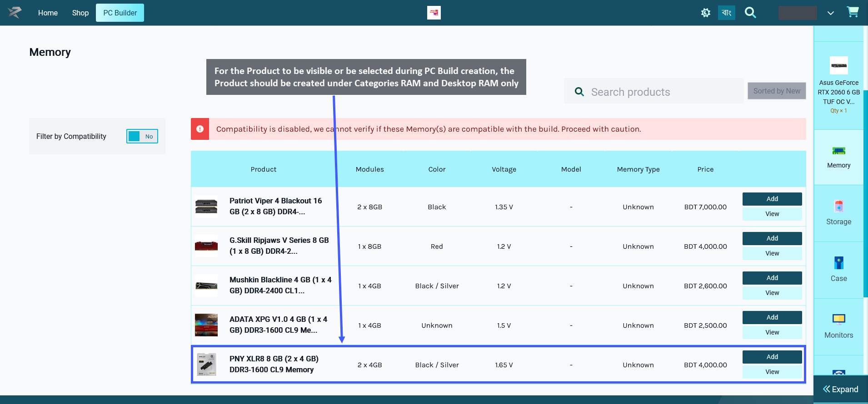This screenshot has height=404, width=868.
Task: Select the Storage component in sidebar
Action: pos(838,213)
